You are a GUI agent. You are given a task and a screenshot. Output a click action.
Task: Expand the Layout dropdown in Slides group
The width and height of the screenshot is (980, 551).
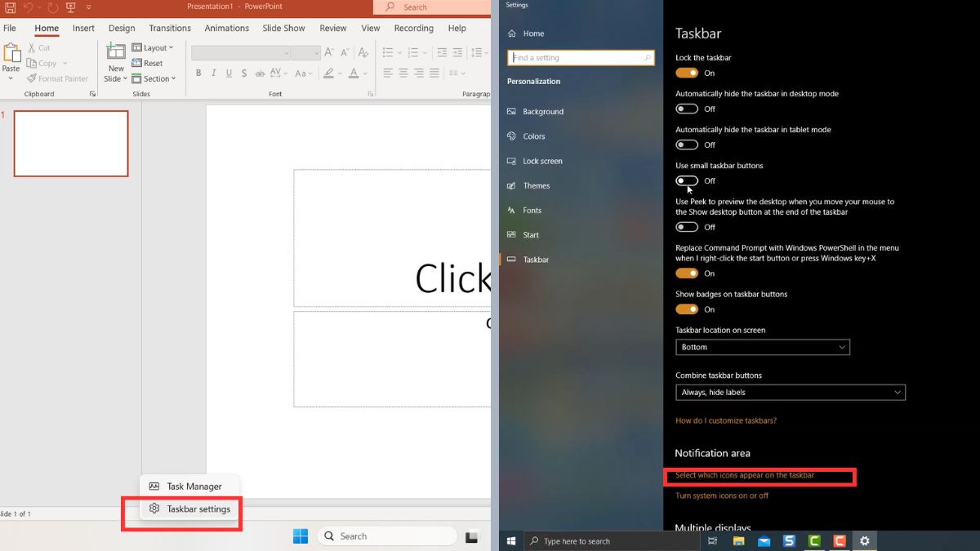(x=153, y=48)
